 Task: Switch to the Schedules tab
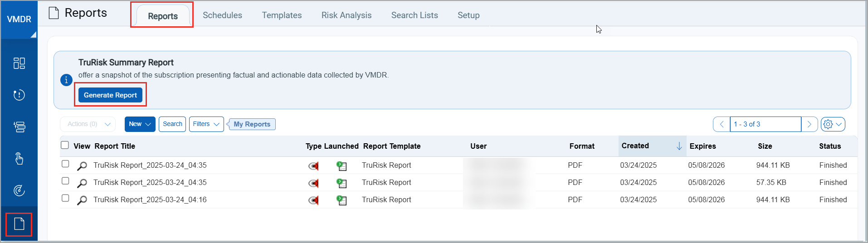tap(222, 15)
